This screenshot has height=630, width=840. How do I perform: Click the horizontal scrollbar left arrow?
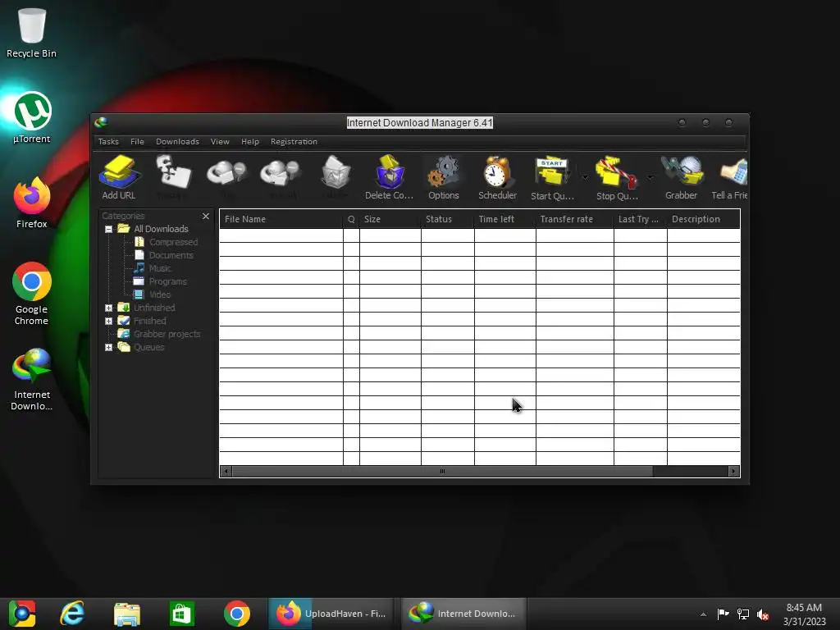pyautogui.click(x=226, y=472)
